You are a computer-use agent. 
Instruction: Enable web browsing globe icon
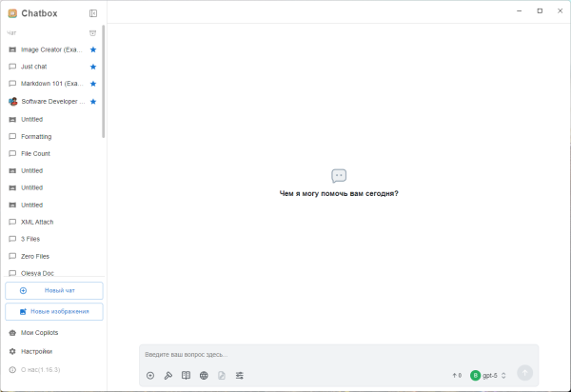[204, 376]
